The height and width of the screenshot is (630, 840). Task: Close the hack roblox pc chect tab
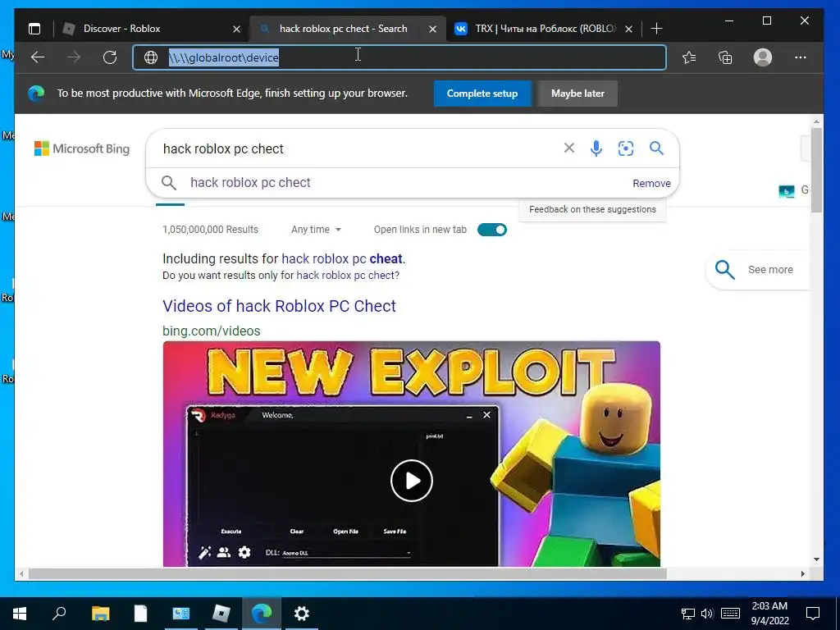coord(432,29)
